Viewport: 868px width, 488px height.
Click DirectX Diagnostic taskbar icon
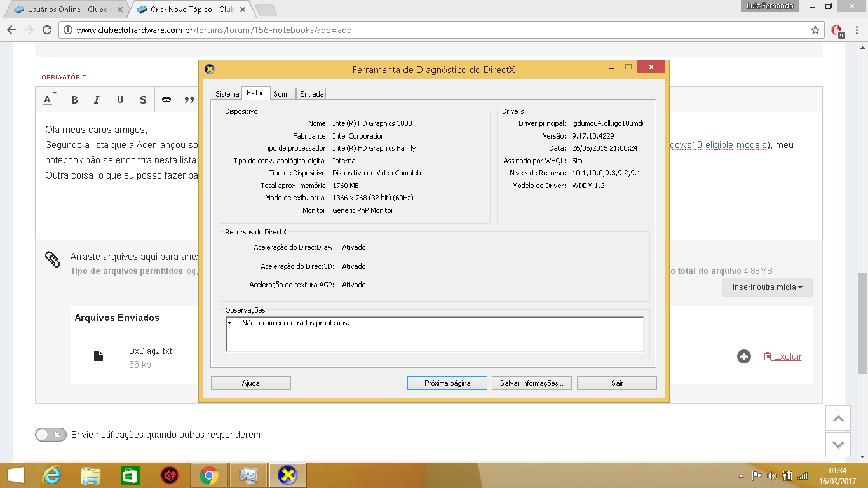[x=288, y=475]
